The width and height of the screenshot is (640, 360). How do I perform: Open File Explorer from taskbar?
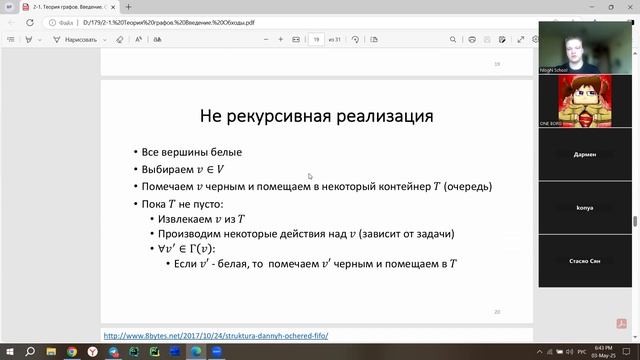point(51,351)
